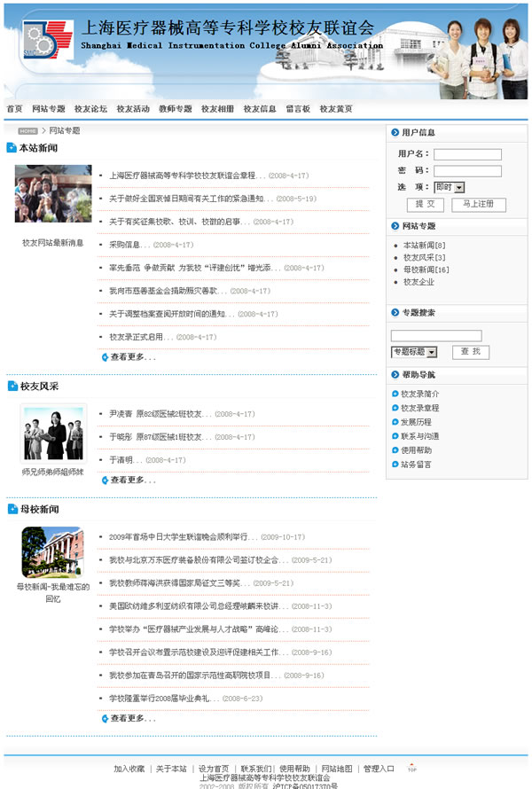Click the 网站专题 sidebar arrow icon
The height and width of the screenshot is (789, 532).
pos(395,226)
